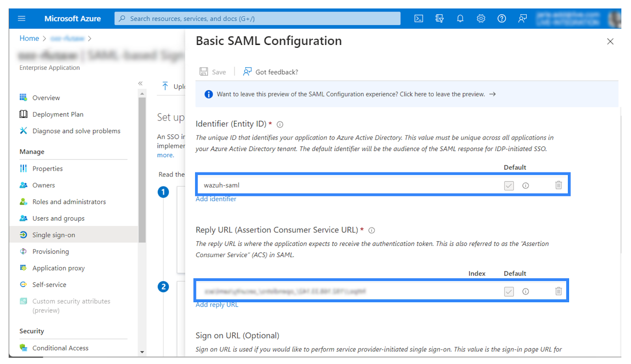The width and height of the screenshot is (631, 364).
Task: Click the Properties bars icon
Action: 23,168
